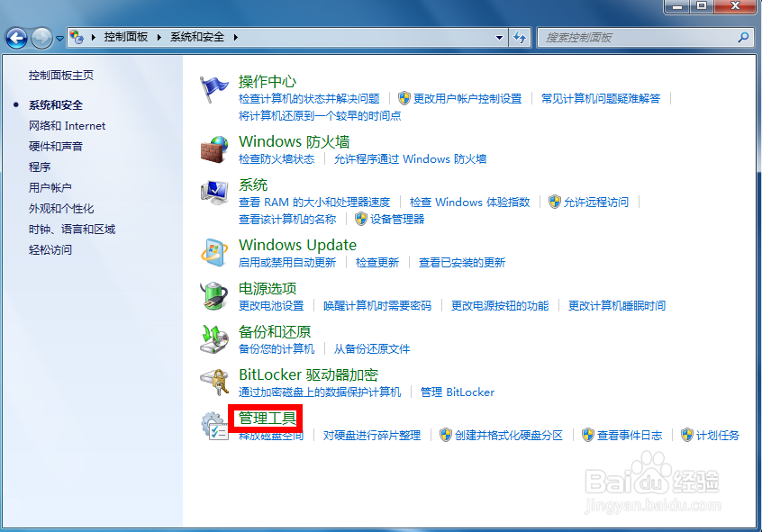Click 查看 RAM 的大小和处理器速度 link
Viewport: 762px width, 532px height.
click(x=314, y=203)
